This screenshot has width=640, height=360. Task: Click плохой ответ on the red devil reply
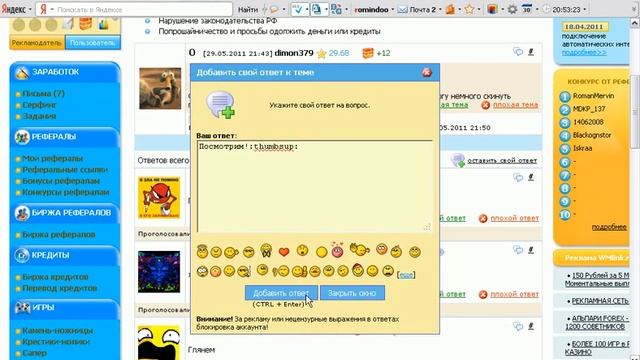click(x=514, y=218)
